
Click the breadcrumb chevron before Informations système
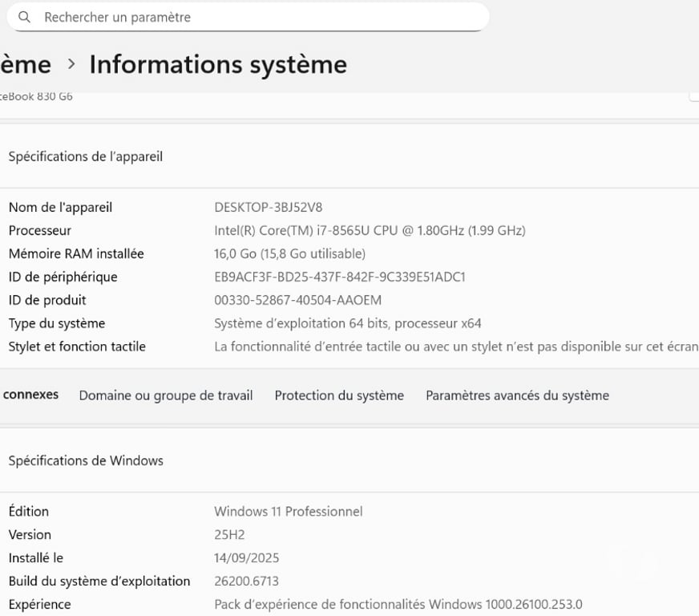click(x=71, y=64)
